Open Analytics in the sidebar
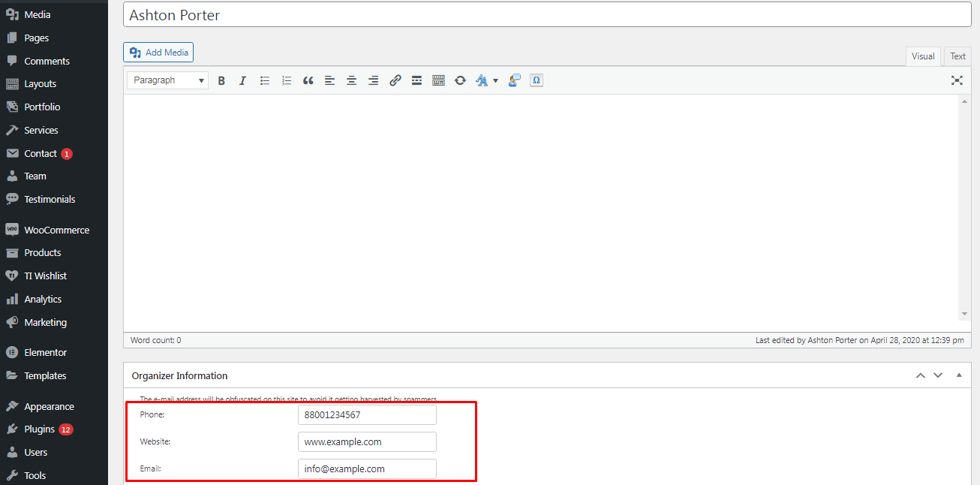This screenshot has height=485, width=980. (x=54, y=299)
